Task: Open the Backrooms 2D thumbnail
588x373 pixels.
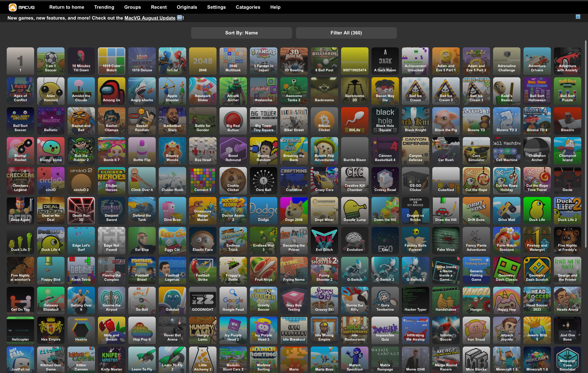Action: coord(355,91)
